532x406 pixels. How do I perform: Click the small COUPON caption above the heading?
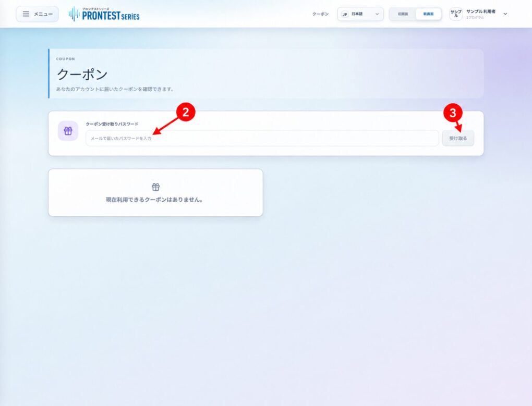[x=66, y=59]
